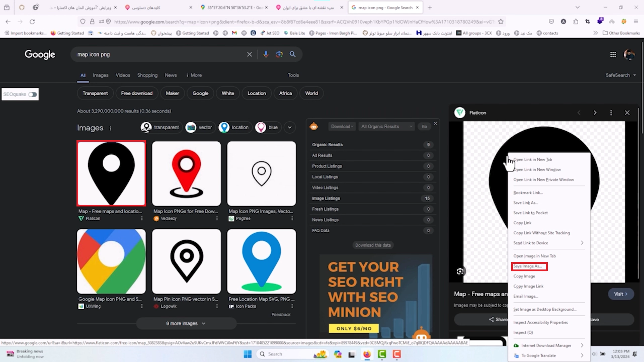Click the Feedback link under images
The image size is (644, 362).
click(281, 315)
